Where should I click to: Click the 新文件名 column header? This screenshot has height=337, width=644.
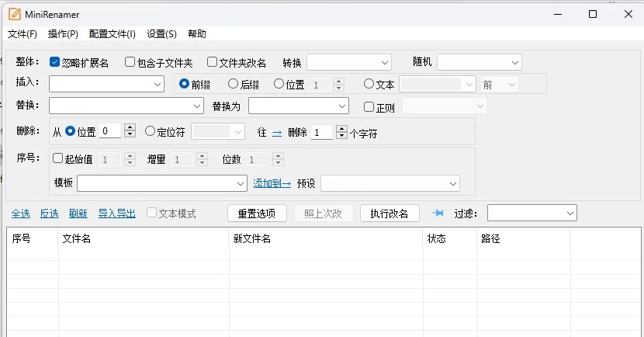[x=326, y=238]
